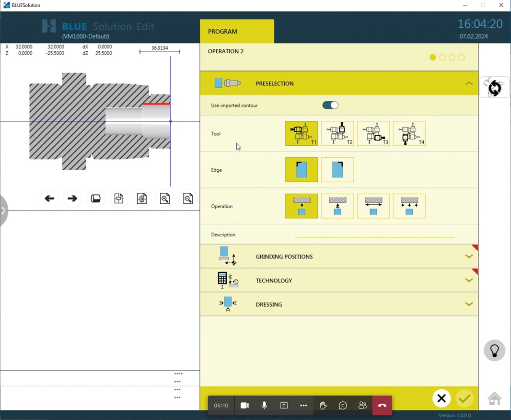511x420 pixels.
Task: Cancel with the X button
Action: point(441,398)
